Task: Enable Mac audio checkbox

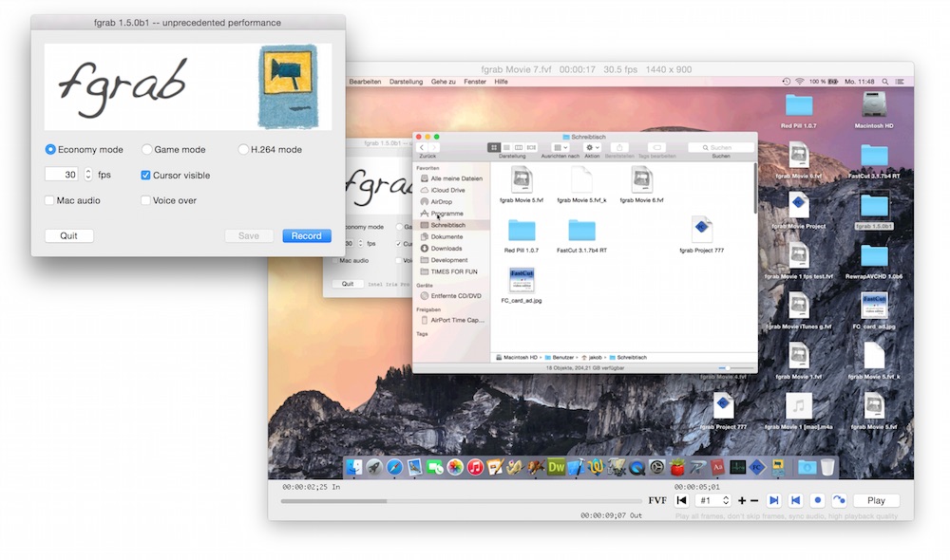Action: coord(49,200)
